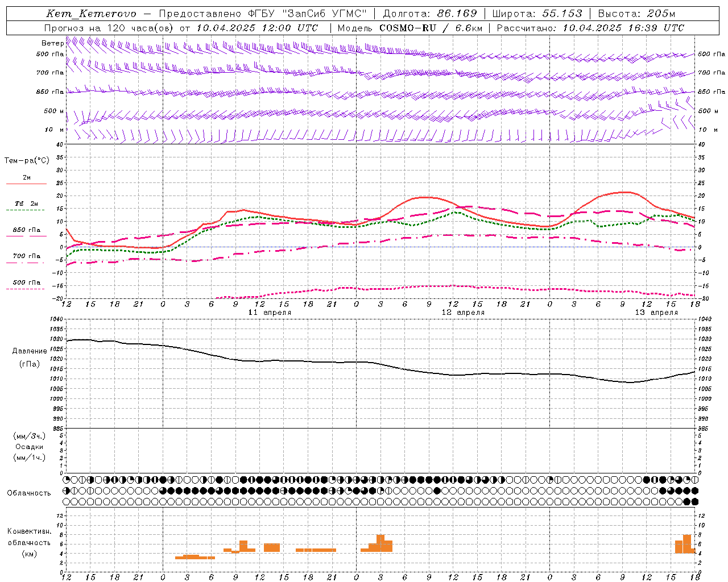Click the tallest orange convective bar on 12 April
Image resolution: width=728 pixels, height=582 pixels.
380,543
